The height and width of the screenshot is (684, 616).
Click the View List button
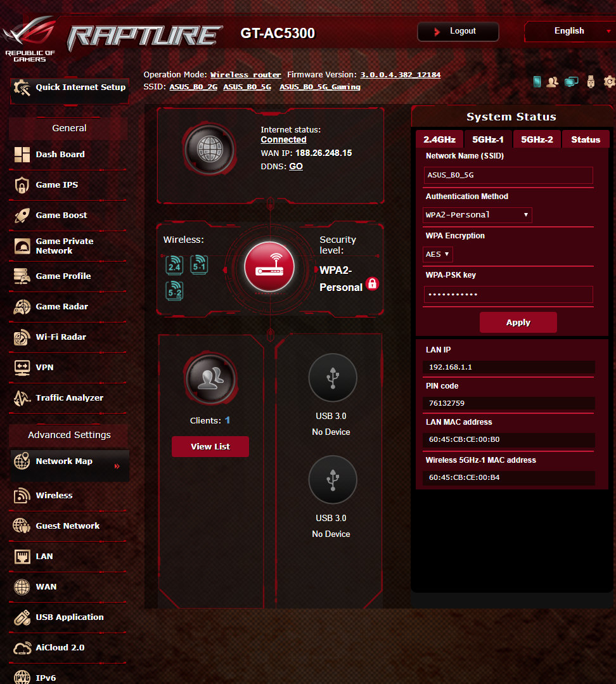pos(210,447)
